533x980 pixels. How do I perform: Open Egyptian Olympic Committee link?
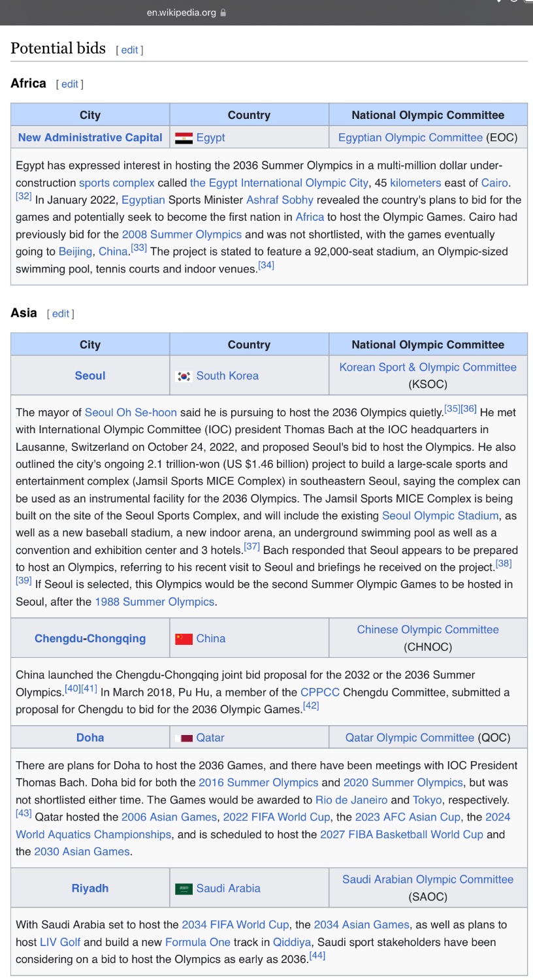coord(410,137)
